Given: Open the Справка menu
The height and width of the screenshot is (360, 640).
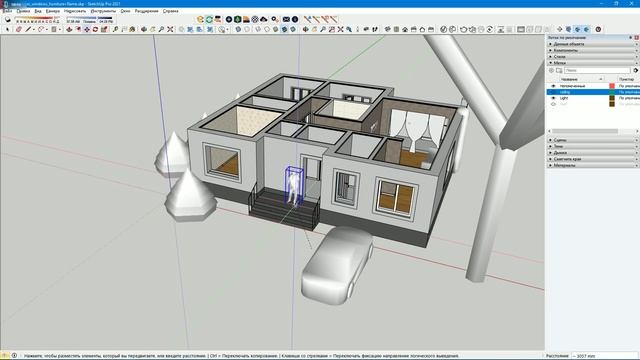Looking at the screenshot, I should pos(171,11).
